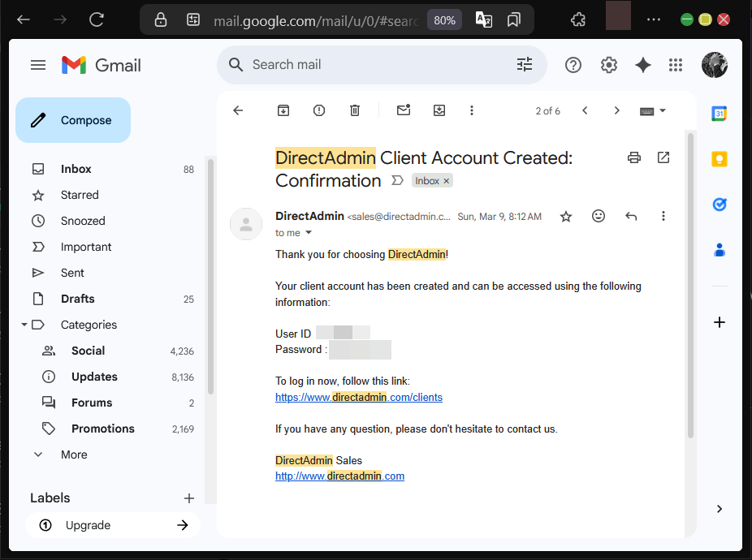
Task: Compose a new email
Action: (73, 120)
